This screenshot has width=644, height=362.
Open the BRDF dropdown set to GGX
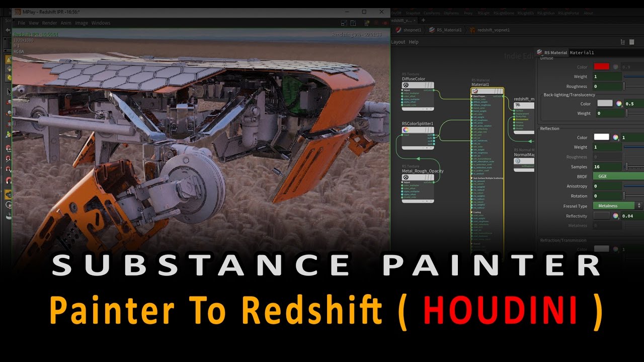[618, 176]
